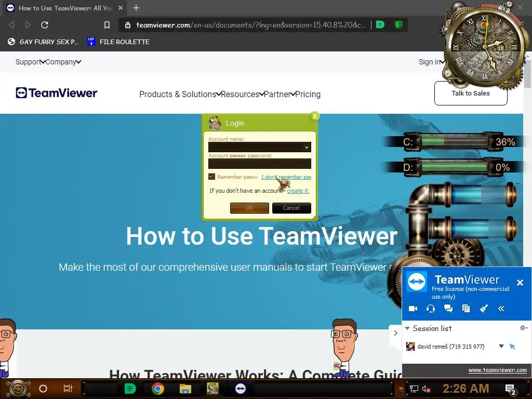This screenshot has height=399, width=532.
Task: Click create it account link
Action: [x=298, y=191]
